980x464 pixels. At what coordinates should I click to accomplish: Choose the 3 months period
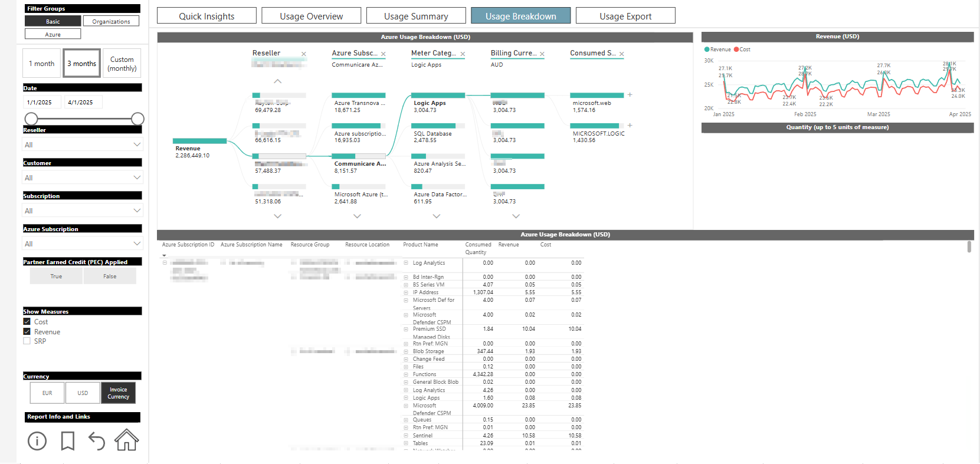click(82, 63)
